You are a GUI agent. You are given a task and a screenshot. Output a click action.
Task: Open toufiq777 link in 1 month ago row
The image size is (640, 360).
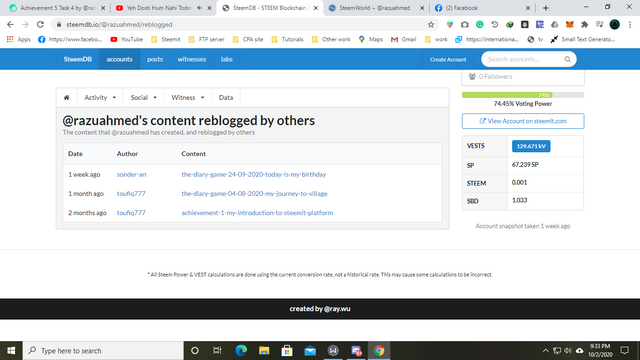pos(131,193)
